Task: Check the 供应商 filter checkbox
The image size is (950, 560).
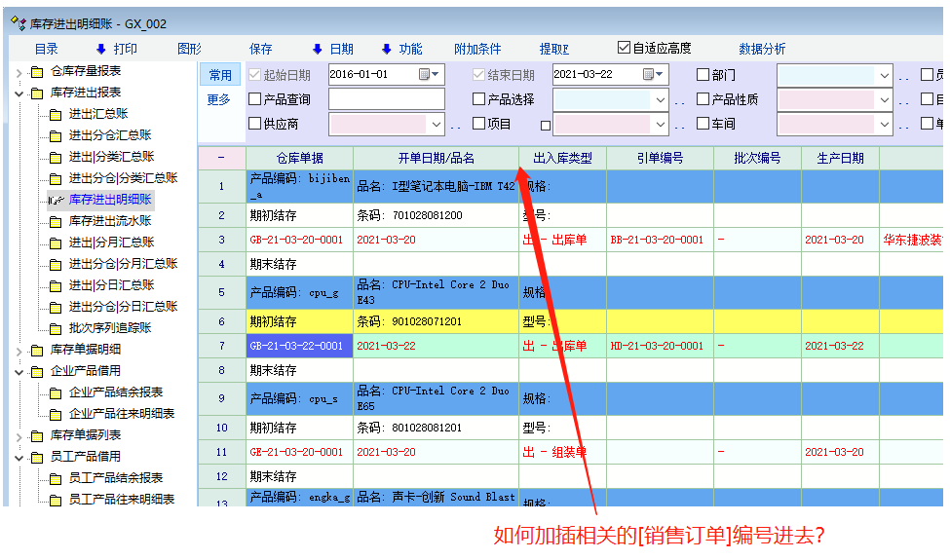Action: 255,124
